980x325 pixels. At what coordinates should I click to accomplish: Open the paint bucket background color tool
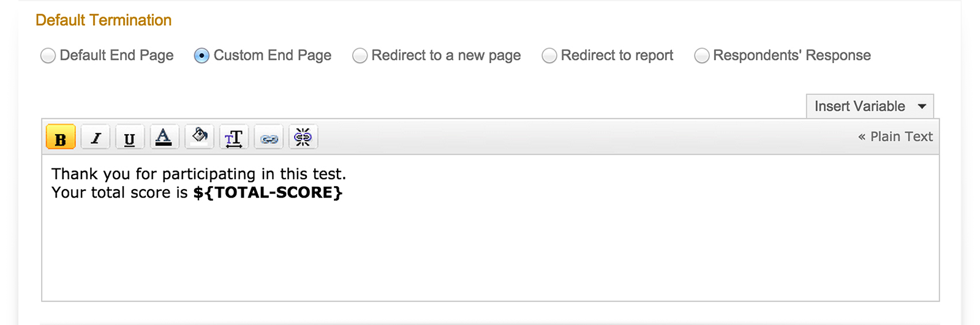point(199,137)
